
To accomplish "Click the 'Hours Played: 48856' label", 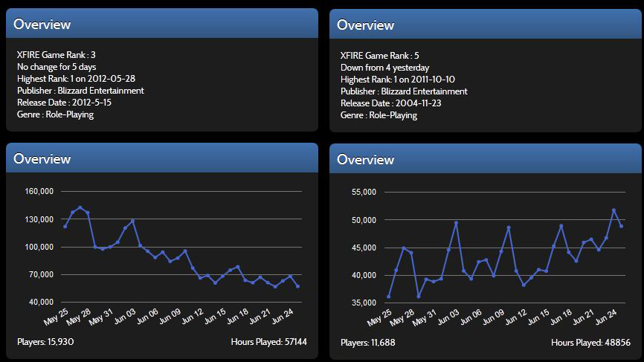I will 591,343.
